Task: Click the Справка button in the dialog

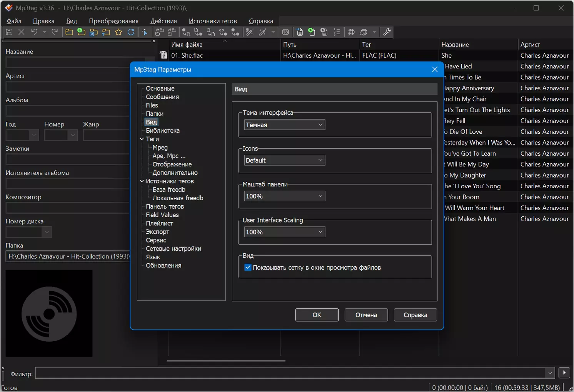Action: coord(415,315)
